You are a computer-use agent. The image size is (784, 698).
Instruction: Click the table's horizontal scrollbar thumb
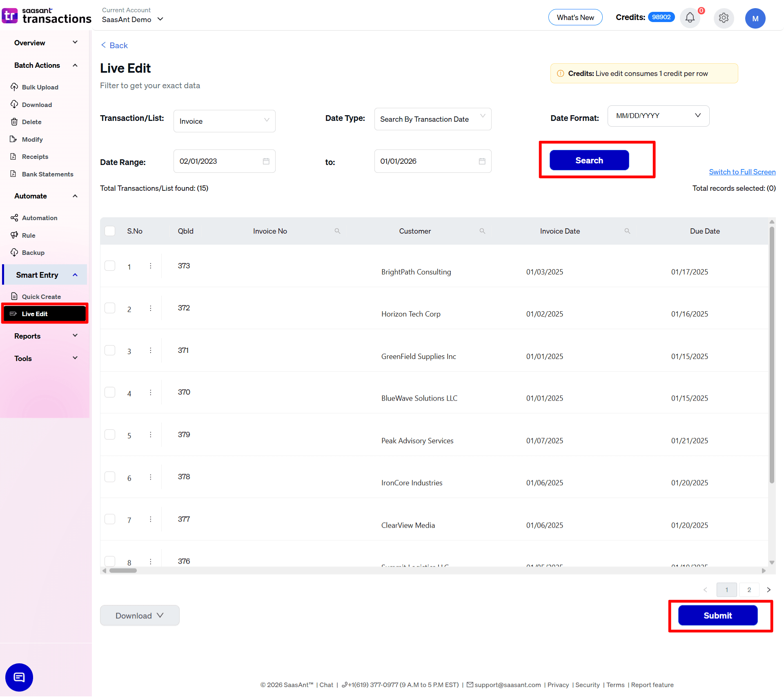click(x=123, y=571)
